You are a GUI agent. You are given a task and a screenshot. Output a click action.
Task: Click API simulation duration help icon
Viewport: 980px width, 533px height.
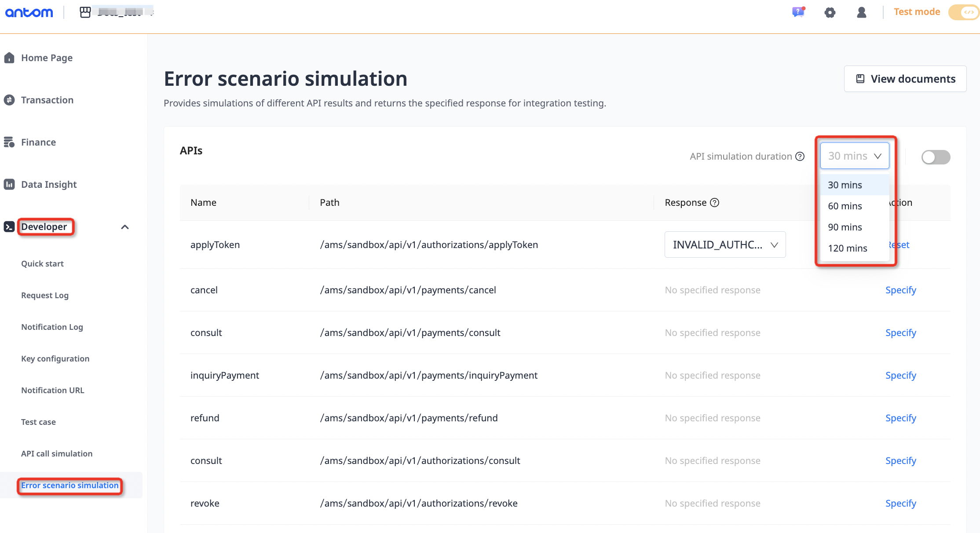coord(800,157)
